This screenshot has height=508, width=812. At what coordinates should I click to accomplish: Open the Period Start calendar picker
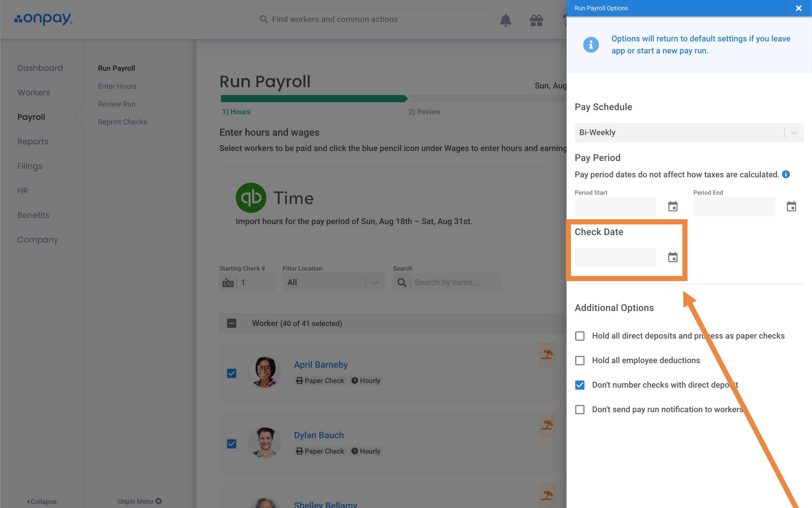pos(672,206)
